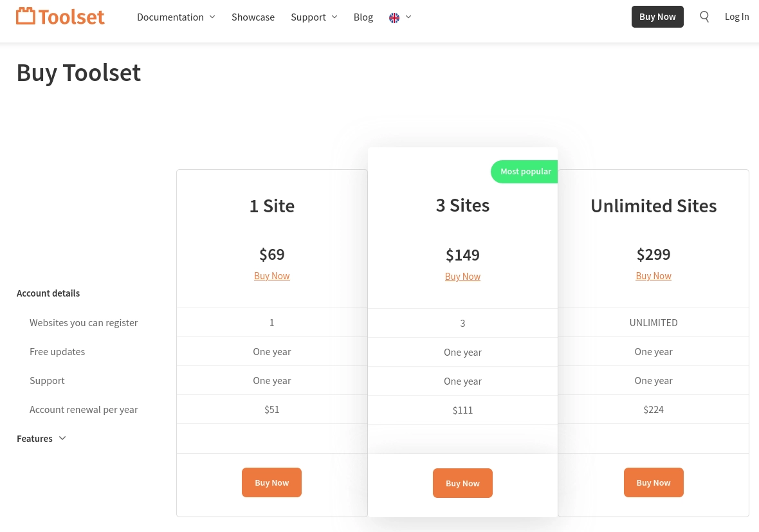
Task: Select the 1 Site plan heading
Action: point(272,206)
